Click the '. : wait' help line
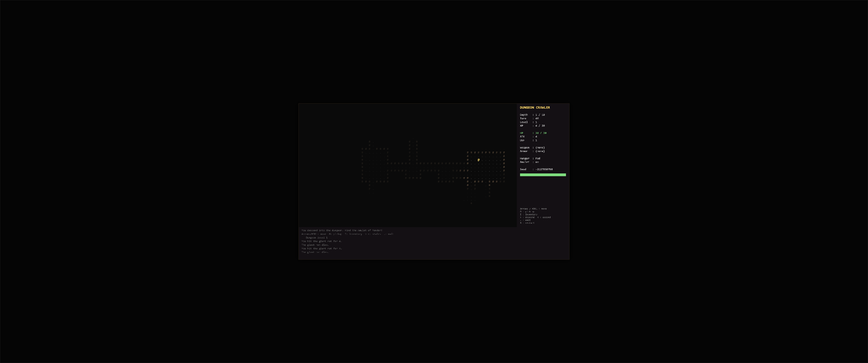 click(x=525, y=220)
